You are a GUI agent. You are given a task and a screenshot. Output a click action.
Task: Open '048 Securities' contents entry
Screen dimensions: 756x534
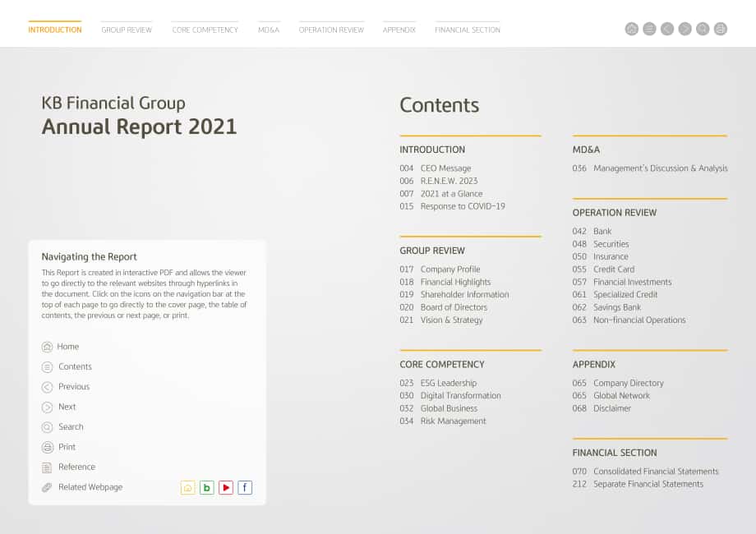601,244
